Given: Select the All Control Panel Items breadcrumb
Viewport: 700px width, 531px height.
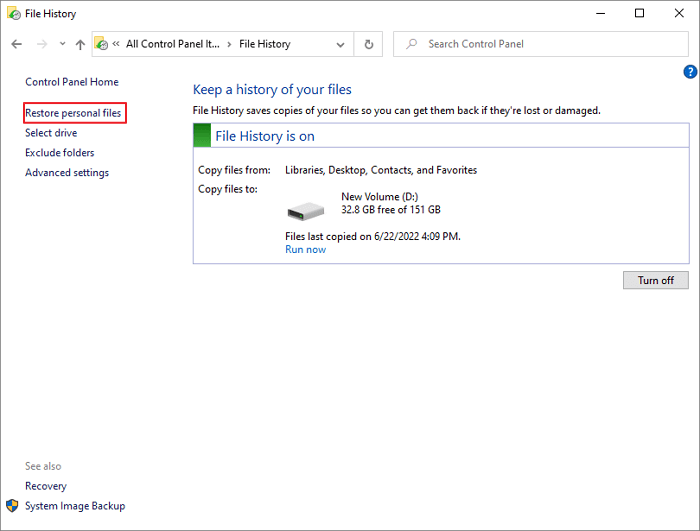Looking at the screenshot, I should [x=172, y=44].
